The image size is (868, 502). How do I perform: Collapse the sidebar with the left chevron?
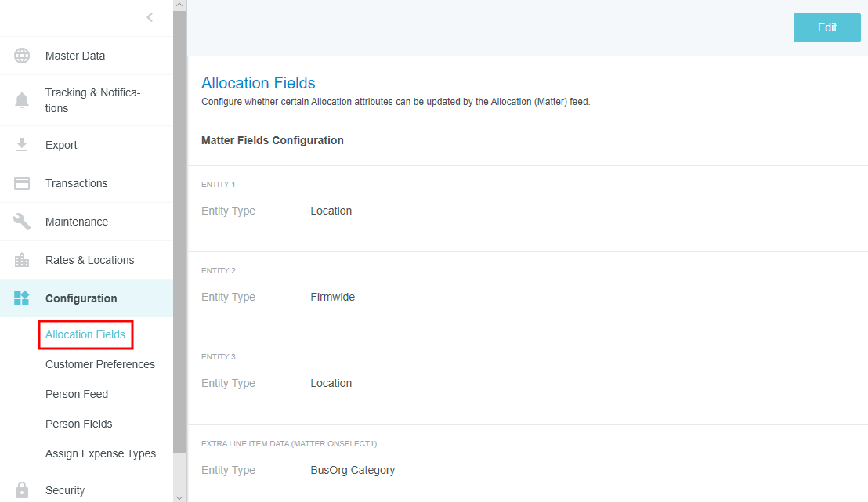point(150,17)
